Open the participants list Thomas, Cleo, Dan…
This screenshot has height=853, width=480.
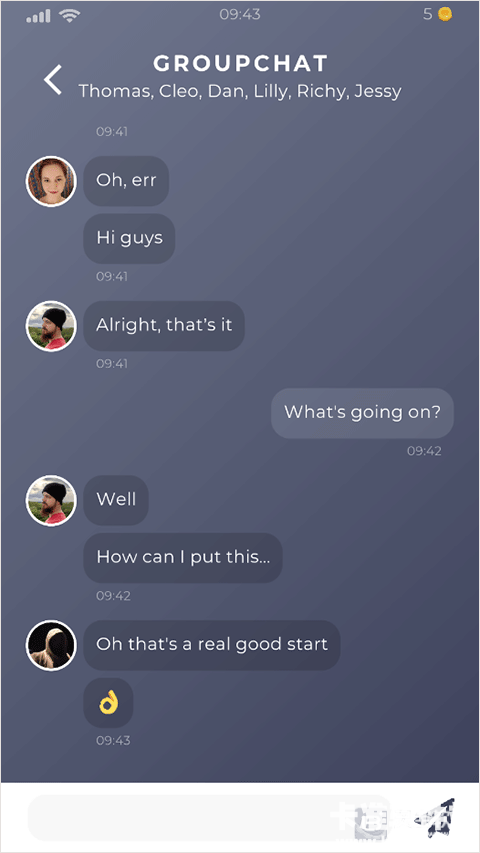(x=240, y=91)
